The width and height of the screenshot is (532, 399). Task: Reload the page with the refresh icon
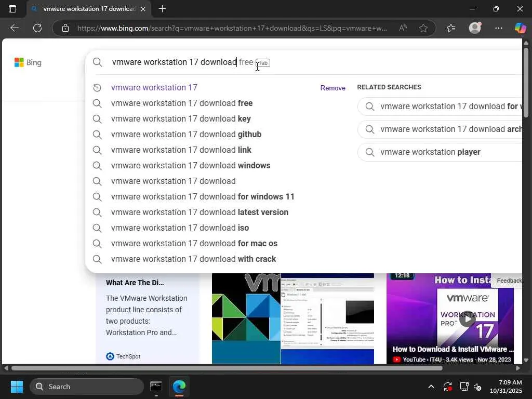coord(37,28)
